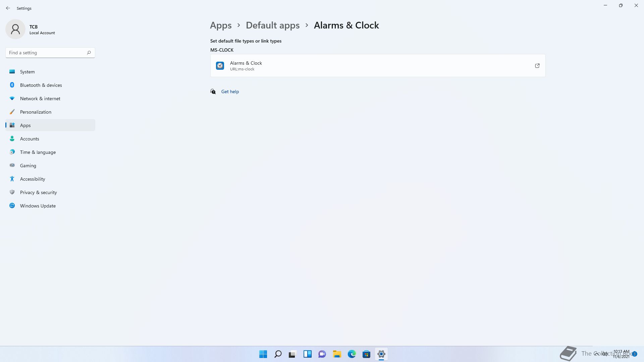Click the Privacy shield icon
Screen dimensions: 644x362
(x=12, y=192)
